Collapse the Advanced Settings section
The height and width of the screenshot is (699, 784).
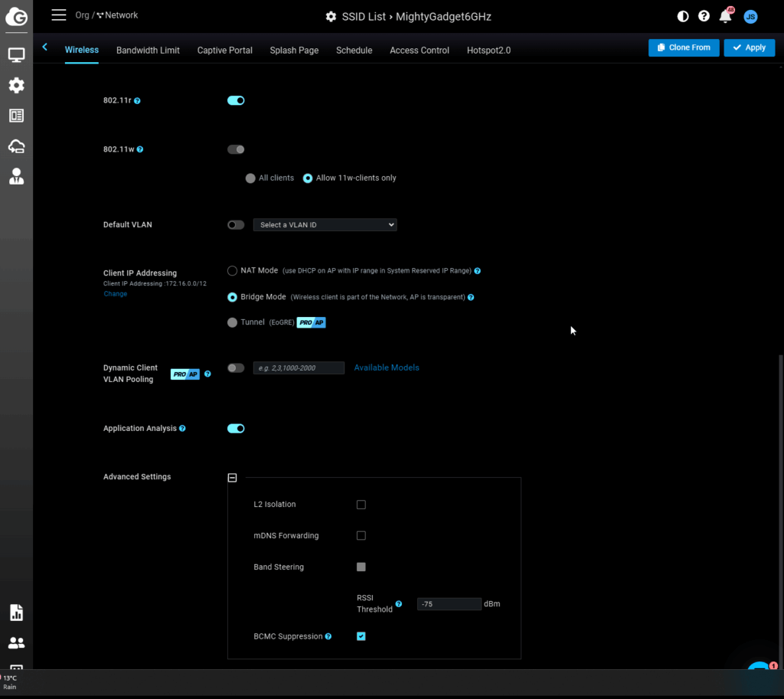tap(232, 478)
